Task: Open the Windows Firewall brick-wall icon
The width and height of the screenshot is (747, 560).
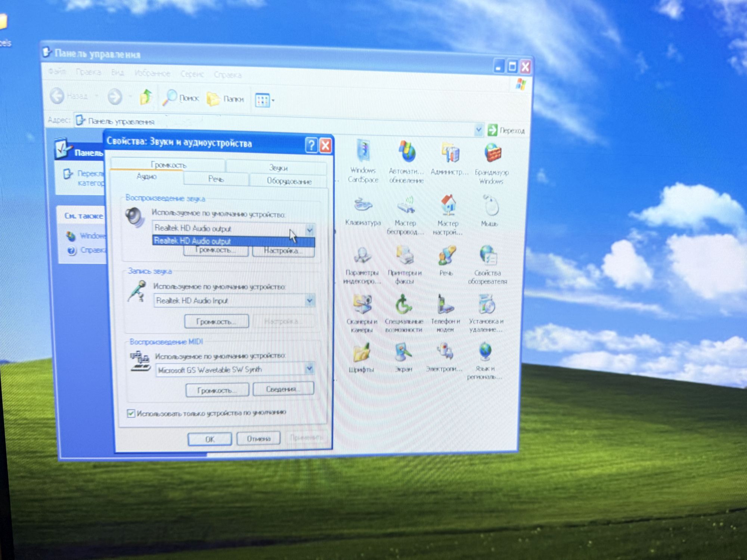Action: coord(492,153)
